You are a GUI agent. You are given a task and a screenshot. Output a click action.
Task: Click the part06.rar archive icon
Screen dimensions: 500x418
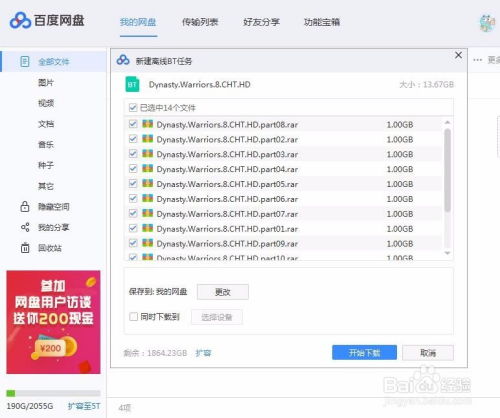[x=147, y=198]
